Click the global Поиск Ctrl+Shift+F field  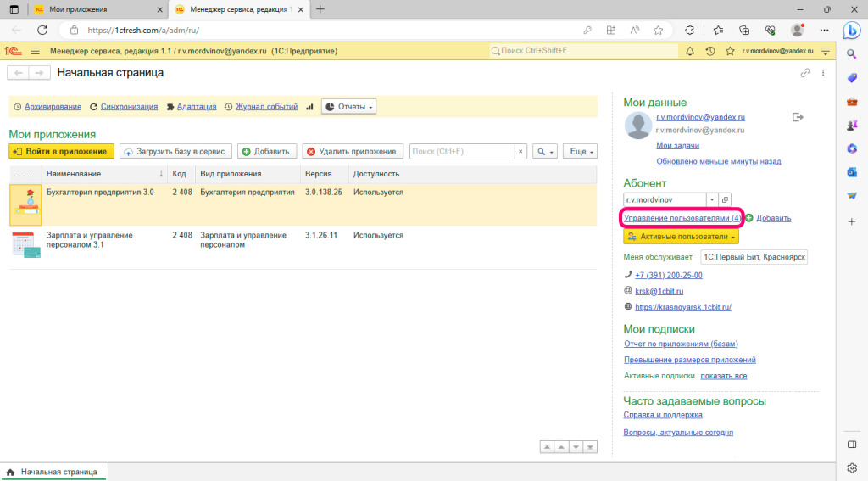(x=583, y=52)
